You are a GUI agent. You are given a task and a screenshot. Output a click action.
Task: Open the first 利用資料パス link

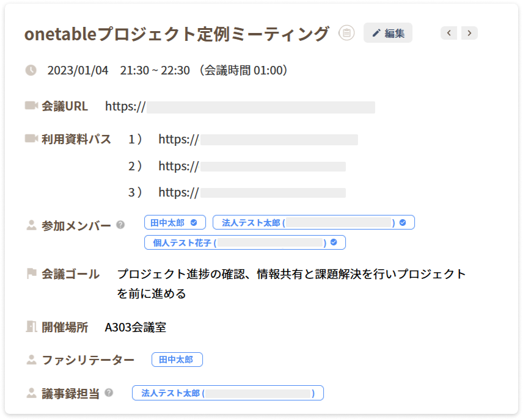point(258,140)
